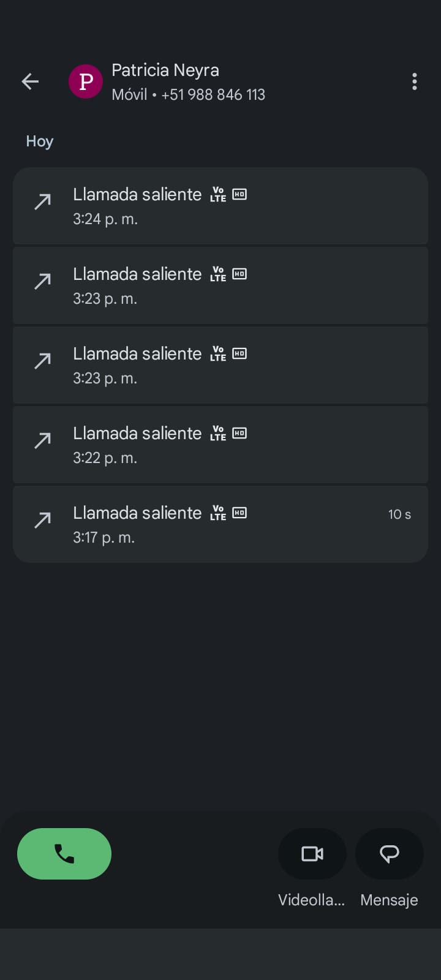This screenshot has height=980, width=441.
Task: Tap the back arrow icon
Action: pyautogui.click(x=30, y=81)
